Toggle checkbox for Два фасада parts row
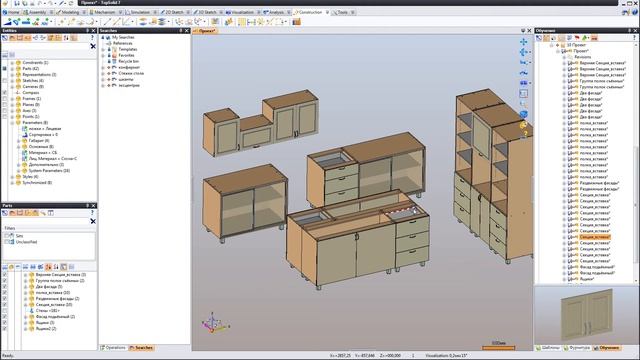 (x=5, y=287)
